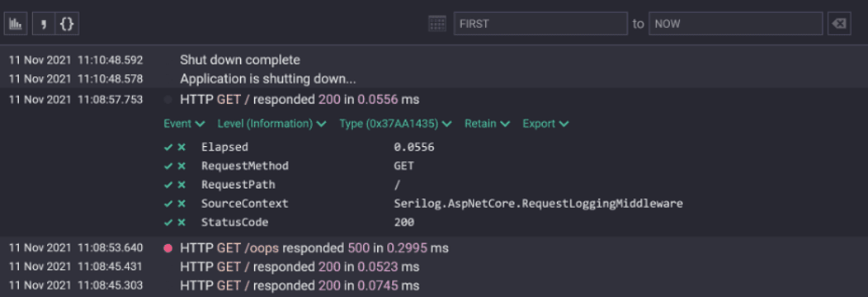Select the comma CSV export icon
This screenshot has width=868, height=297.
[43, 24]
